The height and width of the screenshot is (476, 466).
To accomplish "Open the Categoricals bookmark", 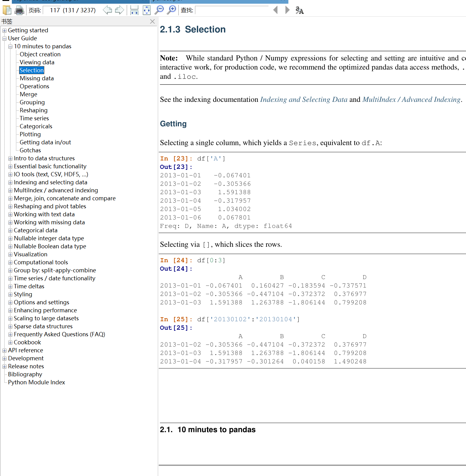I will click(x=36, y=126).
